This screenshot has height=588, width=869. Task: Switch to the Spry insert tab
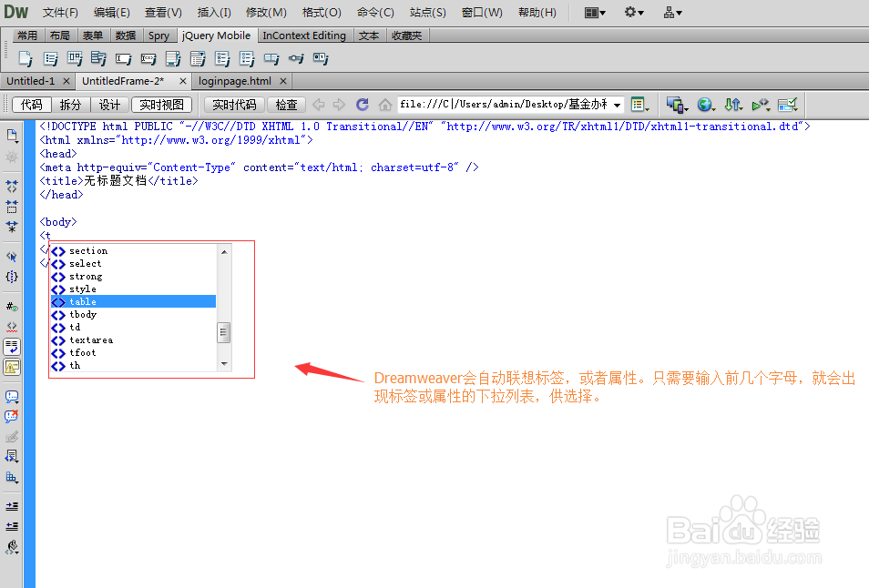158,35
